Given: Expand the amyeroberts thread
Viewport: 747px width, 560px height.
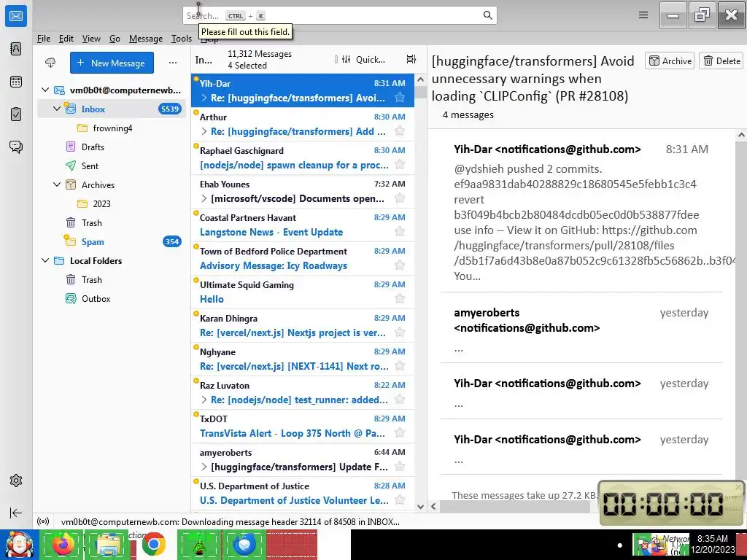Looking at the screenshot, I should coord(204,467).
